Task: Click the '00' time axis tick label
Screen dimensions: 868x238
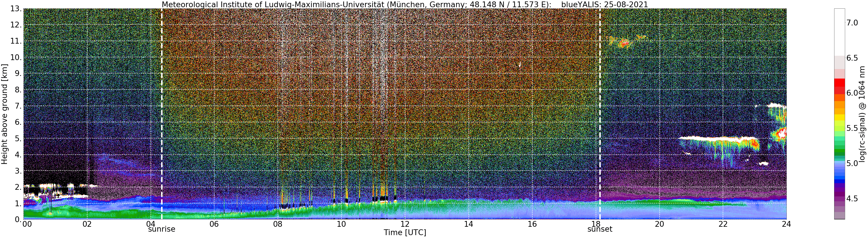Action: [x=27, y=224]
